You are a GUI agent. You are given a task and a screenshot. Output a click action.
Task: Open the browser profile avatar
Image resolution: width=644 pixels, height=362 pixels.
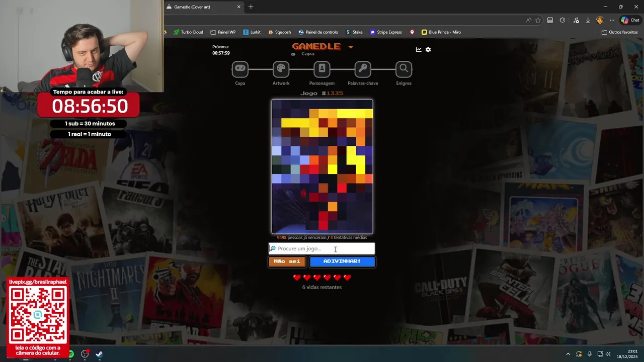600,20
